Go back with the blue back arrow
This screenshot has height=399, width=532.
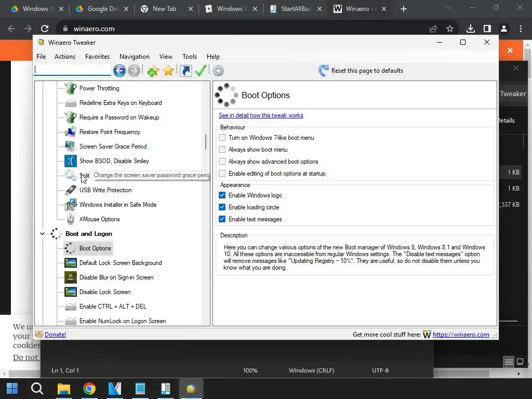[x=119, y=71]
